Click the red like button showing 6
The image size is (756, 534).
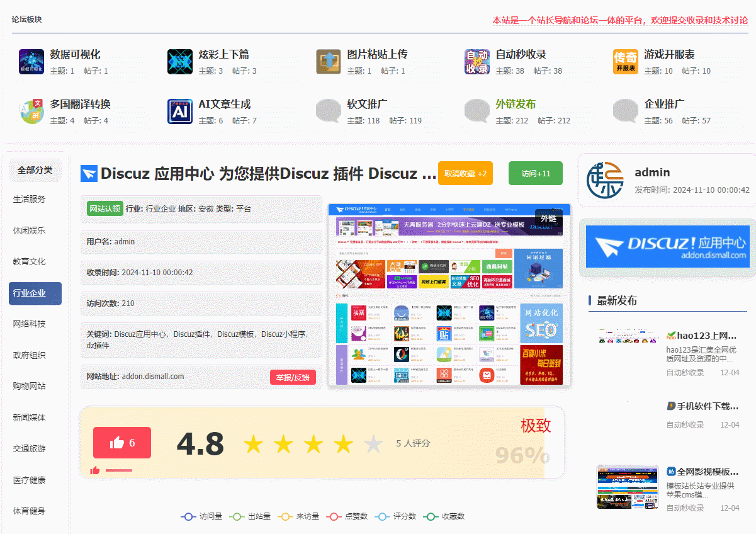pyautogui.click(x=122, y=443)
